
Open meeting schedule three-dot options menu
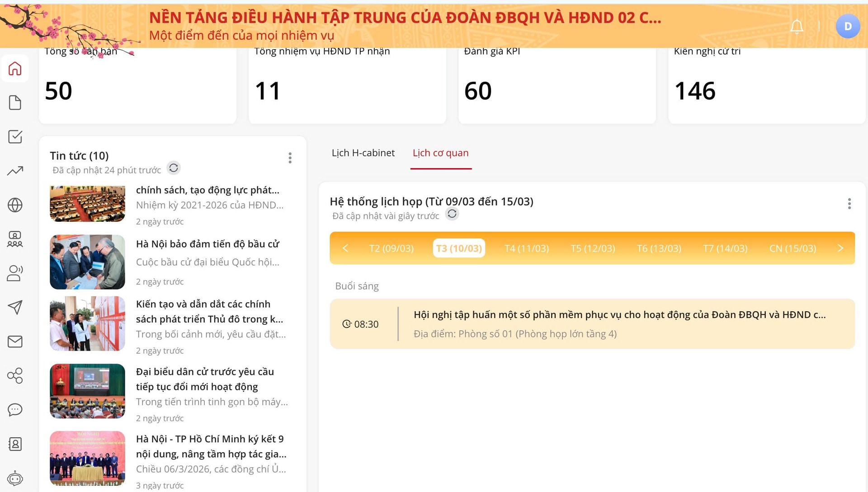[849, 204]
